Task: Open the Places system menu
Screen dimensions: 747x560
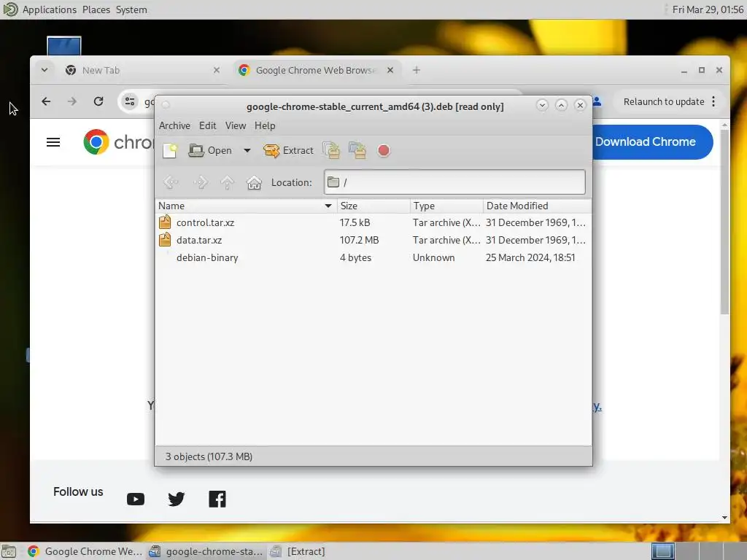Action: tap(96, 9)
